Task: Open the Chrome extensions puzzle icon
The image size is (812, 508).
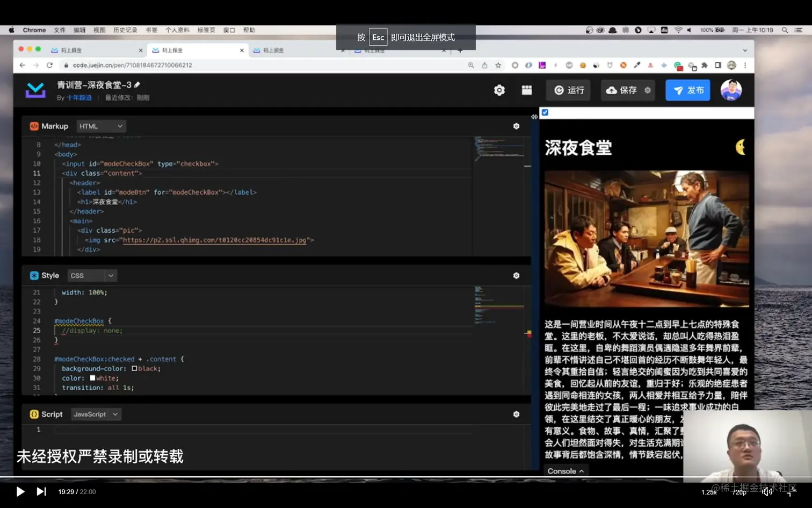Action: point(705,65)
